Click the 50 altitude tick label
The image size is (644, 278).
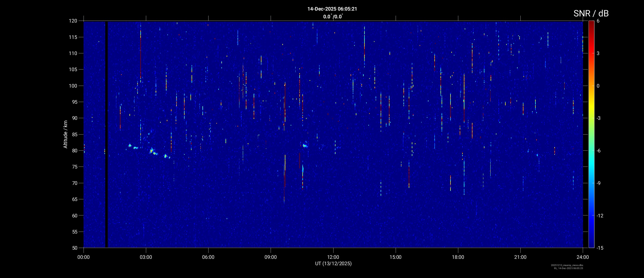tap(74, 248)
